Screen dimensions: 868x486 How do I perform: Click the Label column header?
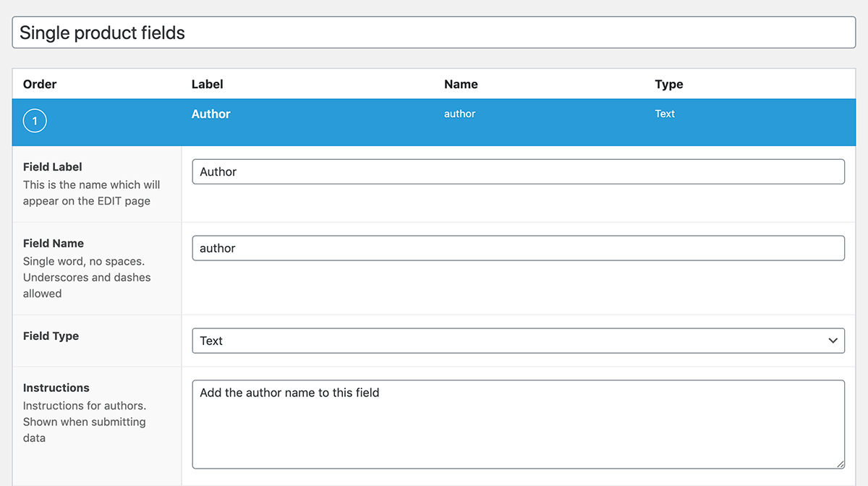[207, 84]
